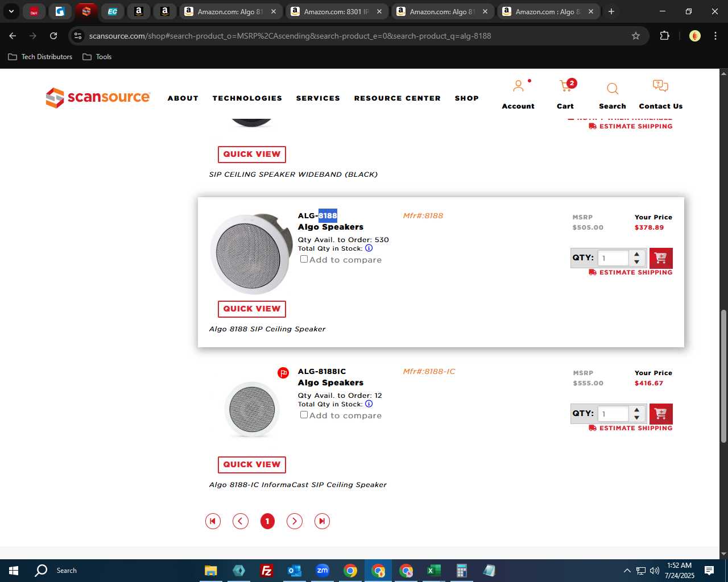The height and width of the screenshot is (582, 728).
Task: Decrease quantity for ALG-8188IC
Action: point(636,418)
